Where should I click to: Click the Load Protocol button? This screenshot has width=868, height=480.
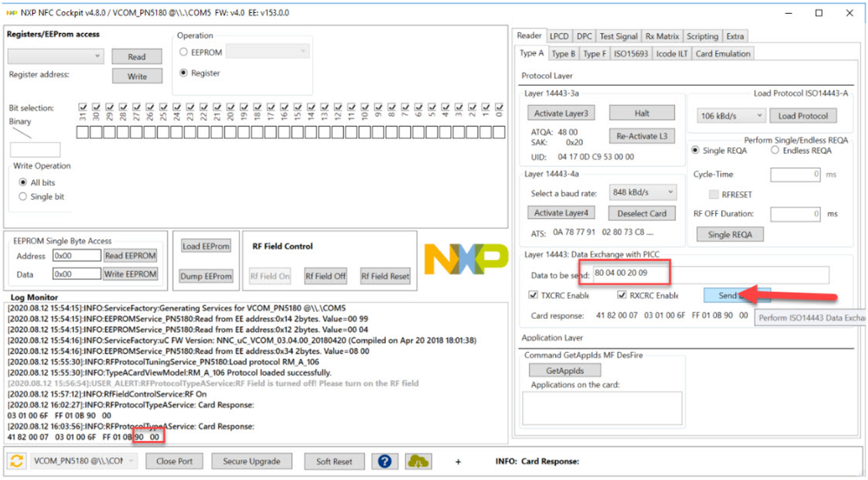pos(803,116)
